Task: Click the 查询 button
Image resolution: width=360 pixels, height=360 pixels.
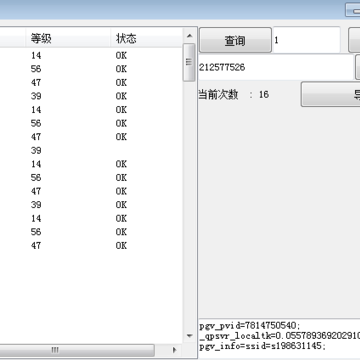Action: pyautogui.click(x=235, y=40)
